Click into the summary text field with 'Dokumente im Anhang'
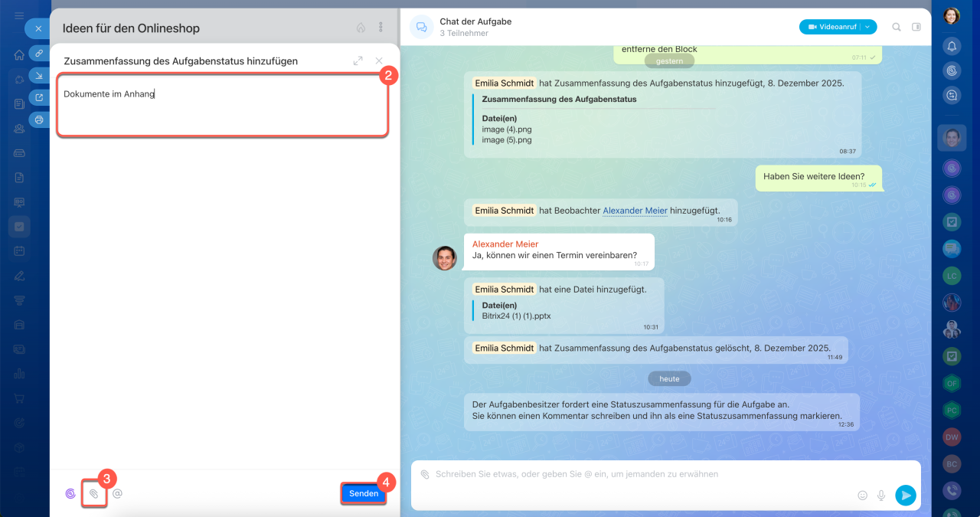Screen dimensions: 980x517 click(x=222, y=105)
